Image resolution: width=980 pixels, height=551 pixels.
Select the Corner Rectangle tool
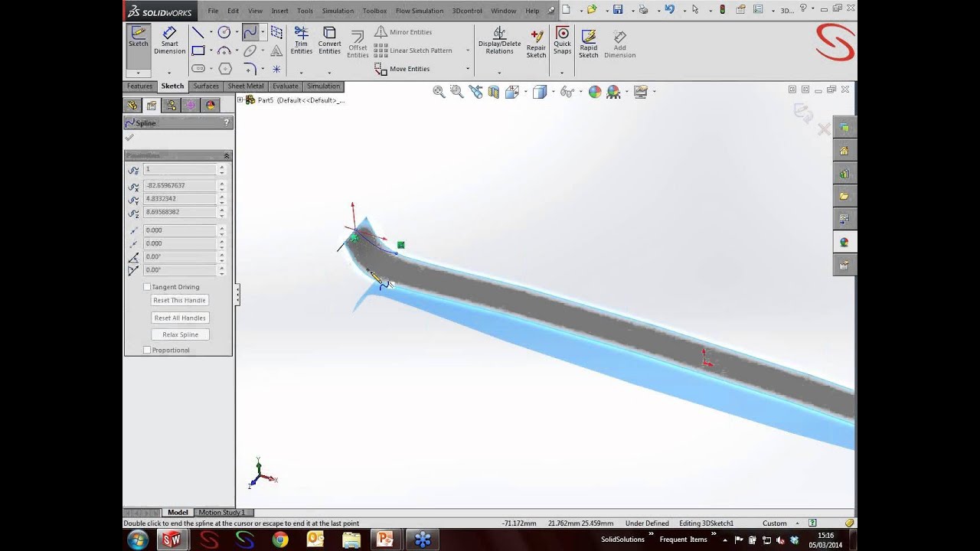point(198,51)
